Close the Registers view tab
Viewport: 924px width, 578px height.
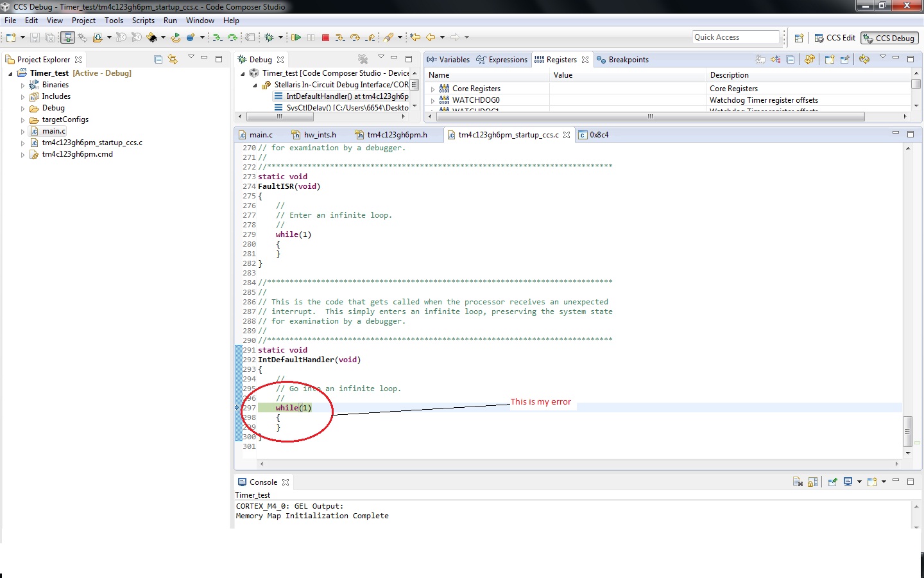click(x=585, y=60)
